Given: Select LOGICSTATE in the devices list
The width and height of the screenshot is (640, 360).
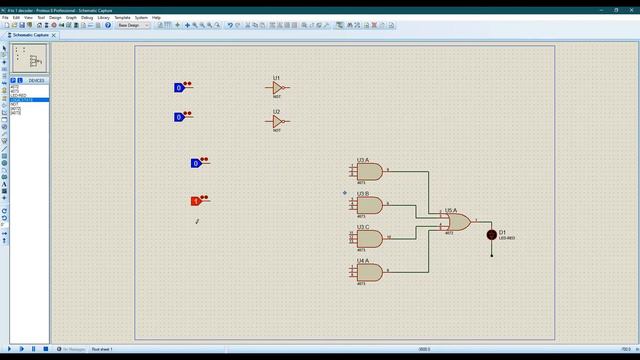Looking at the screenshot, I should 29,100.
